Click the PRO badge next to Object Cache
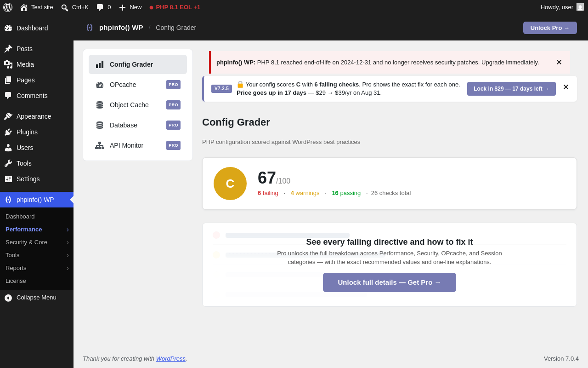Viewport: 588px width, 368px height. point(173,105)
